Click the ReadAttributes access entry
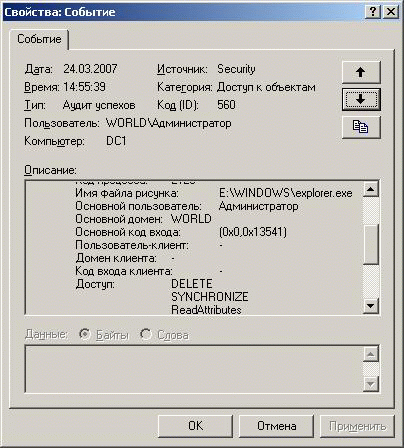 (206, 310)
